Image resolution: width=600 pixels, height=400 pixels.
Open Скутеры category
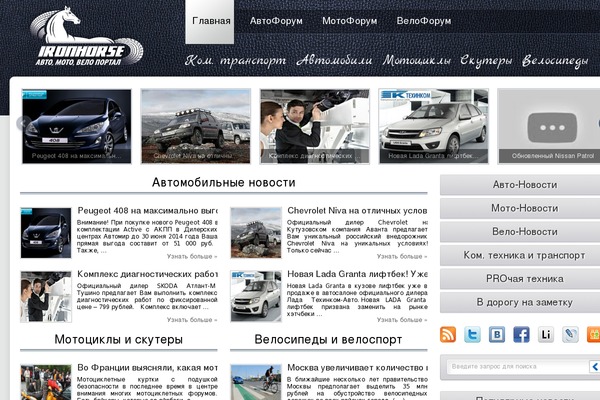click(486, 60)
